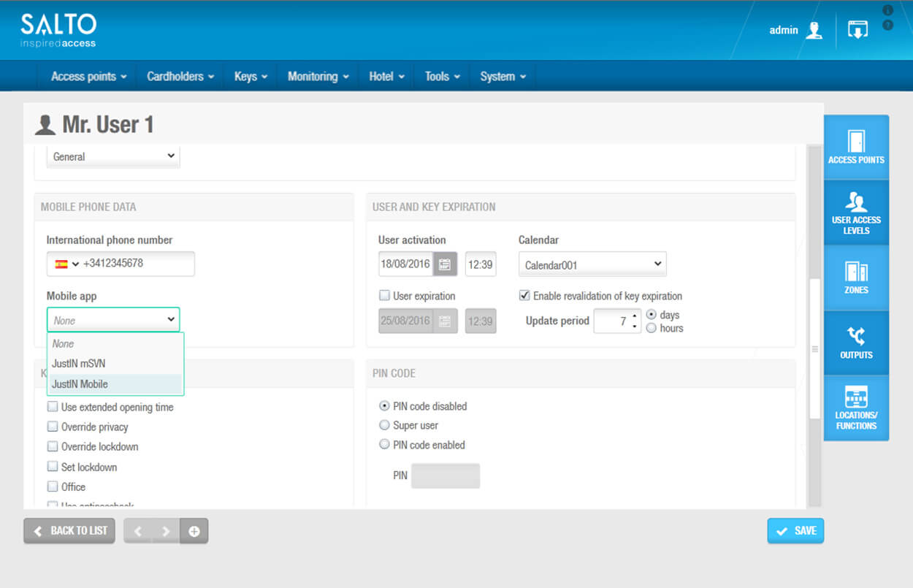The height and width of the screenshot is (588, 913).
Task: Open Locations/Functions sidebar panel
Action: pyautogui.click(x=856, y=408)
